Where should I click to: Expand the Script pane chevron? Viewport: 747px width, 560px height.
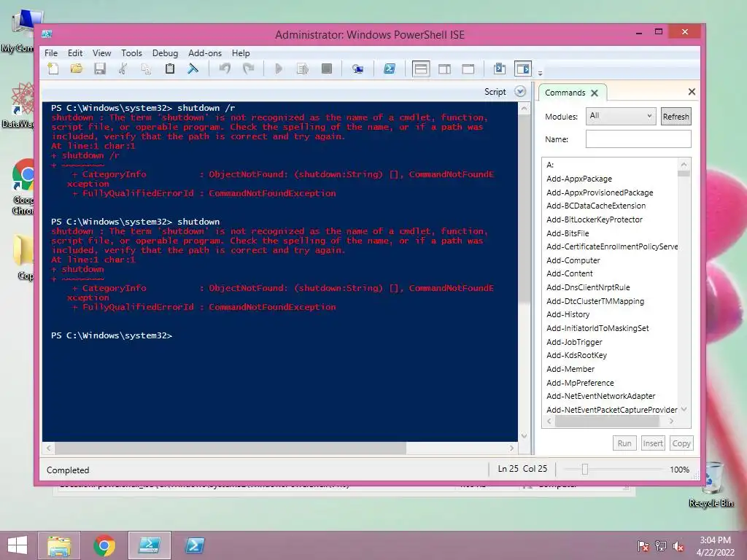point(520,91)
